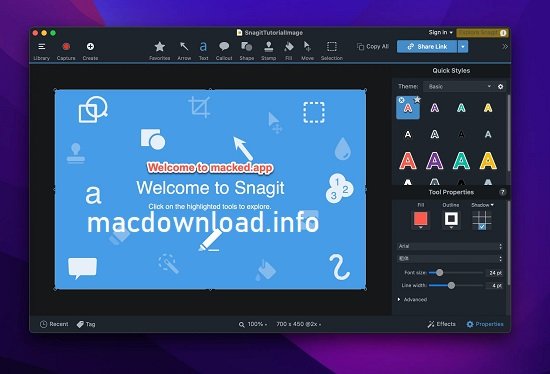The width and height of the screenshot is (550, 374).
Task: Adjust the Font size slider
Action: [x=440, y=273]
